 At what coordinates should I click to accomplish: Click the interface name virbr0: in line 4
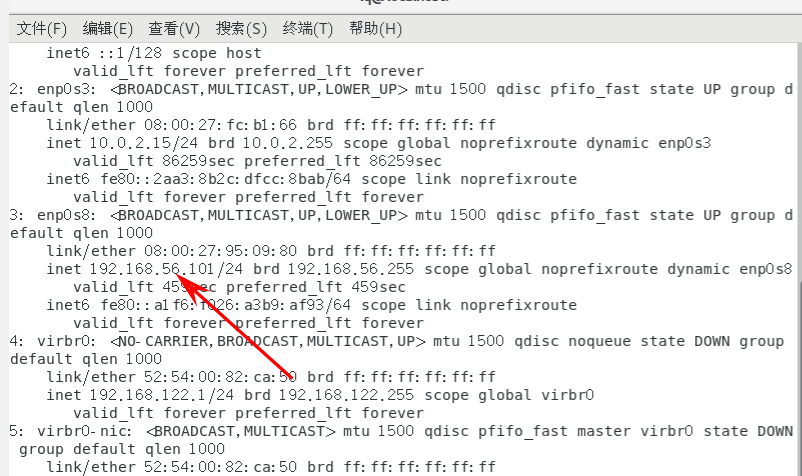[x=66, y=341]
